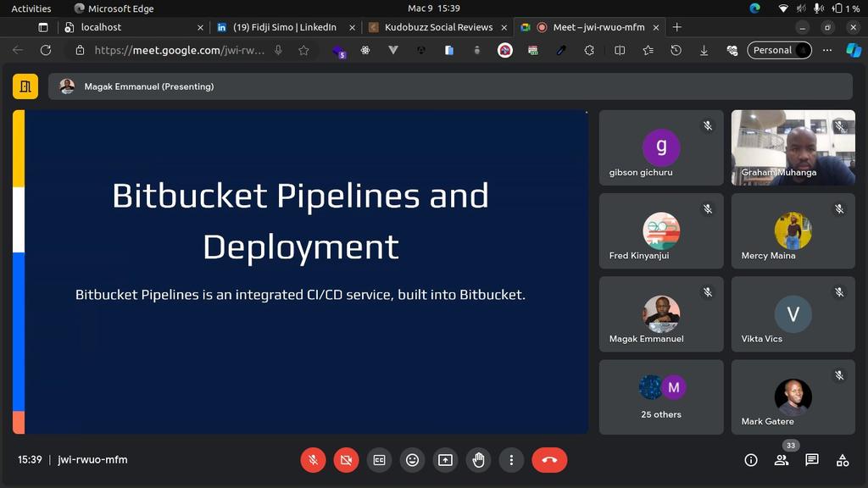868x488 pixels.
Task: Close the localhost tab
Action: [200, 27]
